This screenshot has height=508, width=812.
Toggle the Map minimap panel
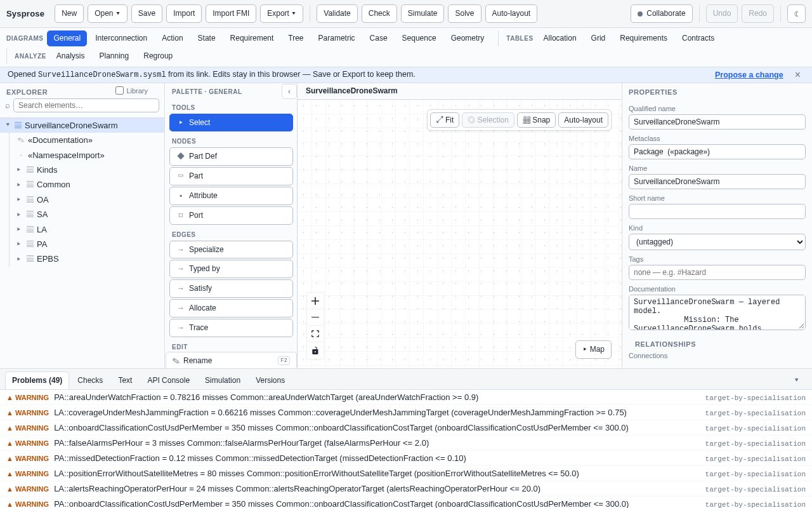click(594, 349)
